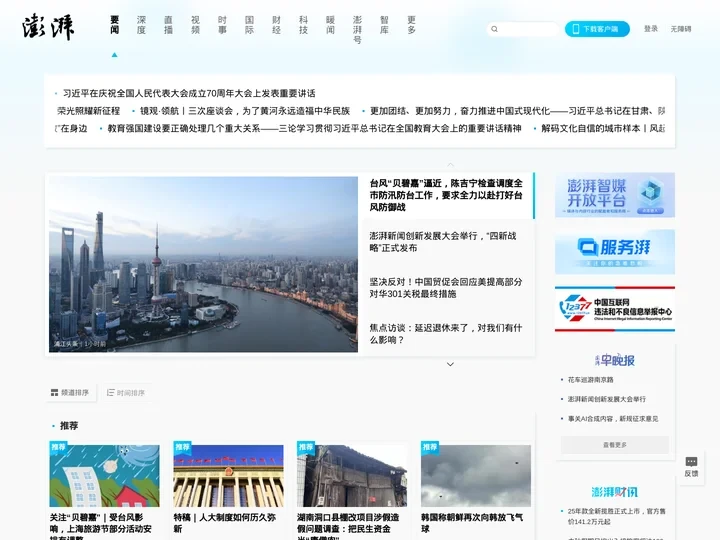Open 韩国称朝鲜再次放飞气球 title
Screen dimensions: 720x540
tap(472, 523)
